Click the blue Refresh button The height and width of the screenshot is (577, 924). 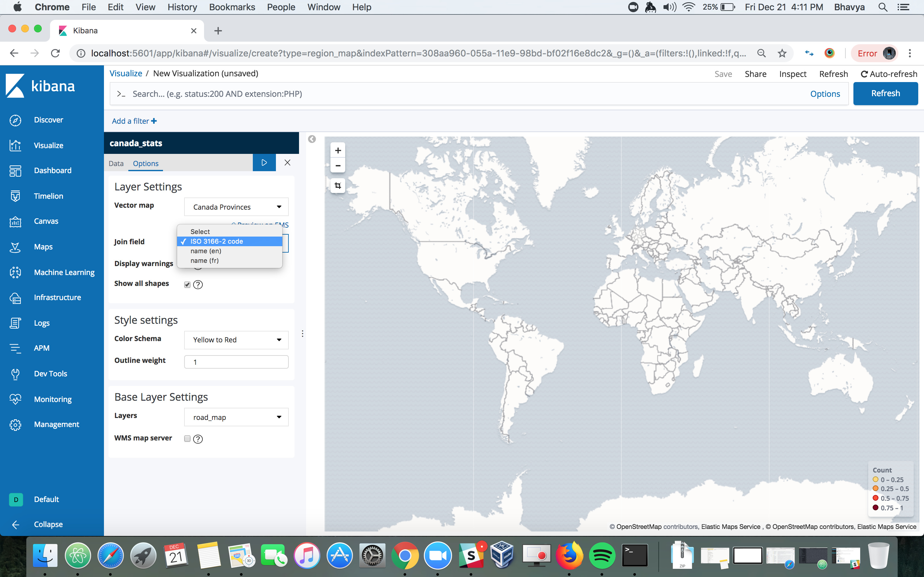pyautogui.click(x=885, y=94)
